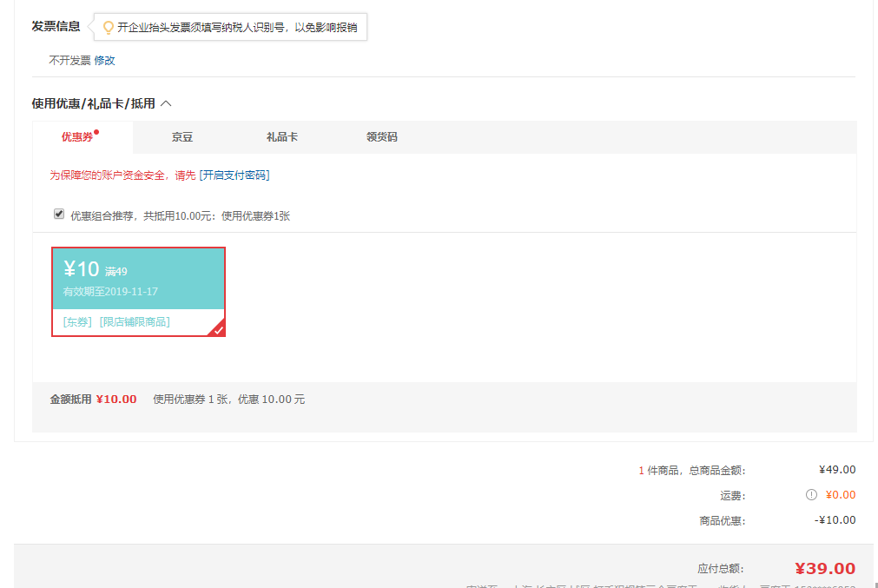Uncheck the 优惠组合推荐 checkbox

click(x=59, y=214)
